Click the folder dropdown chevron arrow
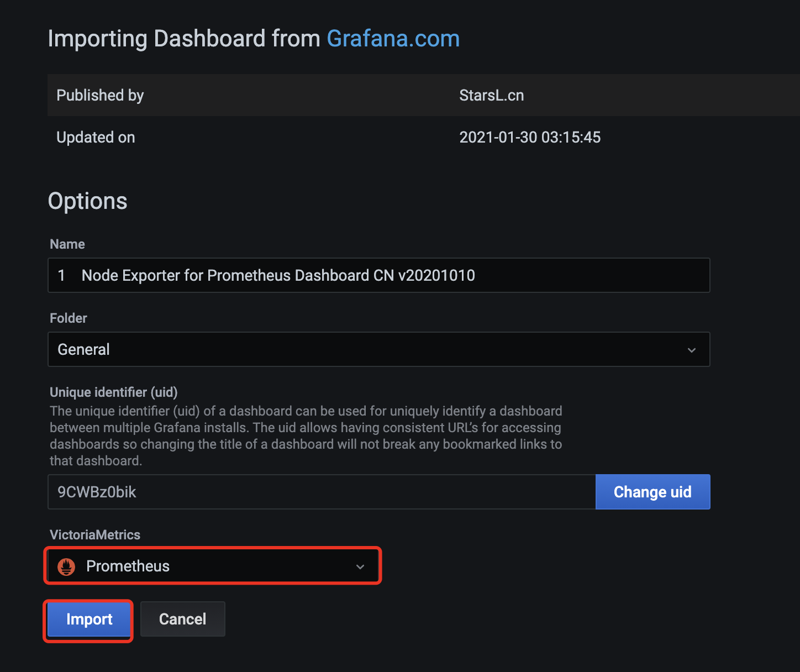 pos(692,350)
